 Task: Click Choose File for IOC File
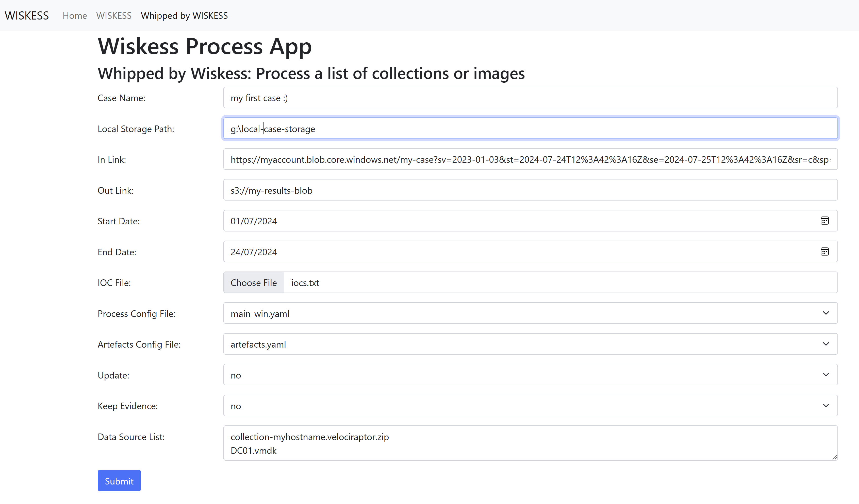(x=254, y=283)
